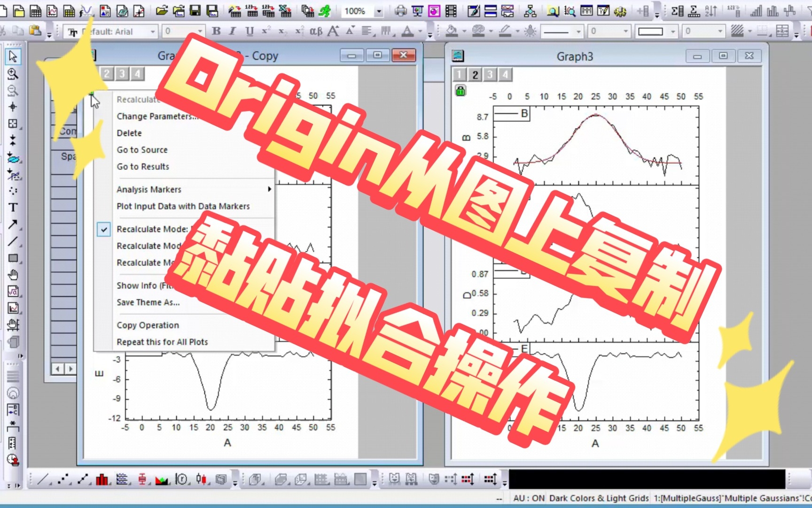Select layer 4 in the Copy graph window
812x508 pixels.
[137, 73]
